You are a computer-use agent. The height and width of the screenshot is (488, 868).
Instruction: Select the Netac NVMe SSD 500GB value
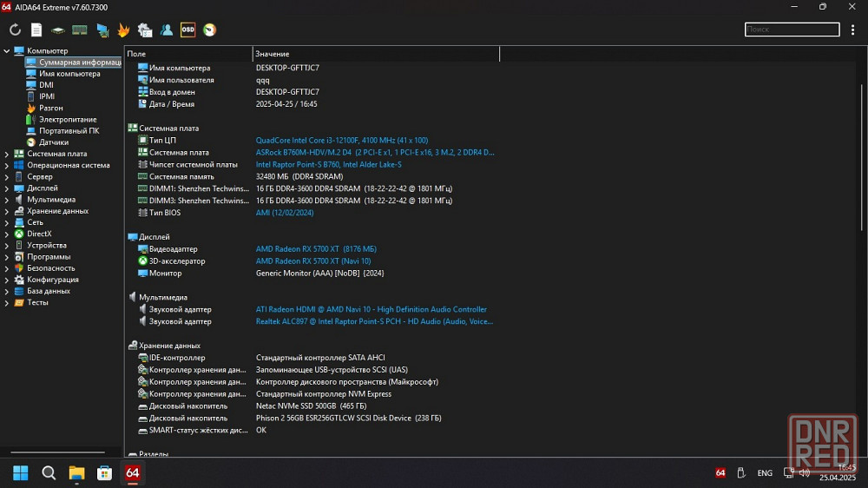pyautogui.click(x=311, y=406)
